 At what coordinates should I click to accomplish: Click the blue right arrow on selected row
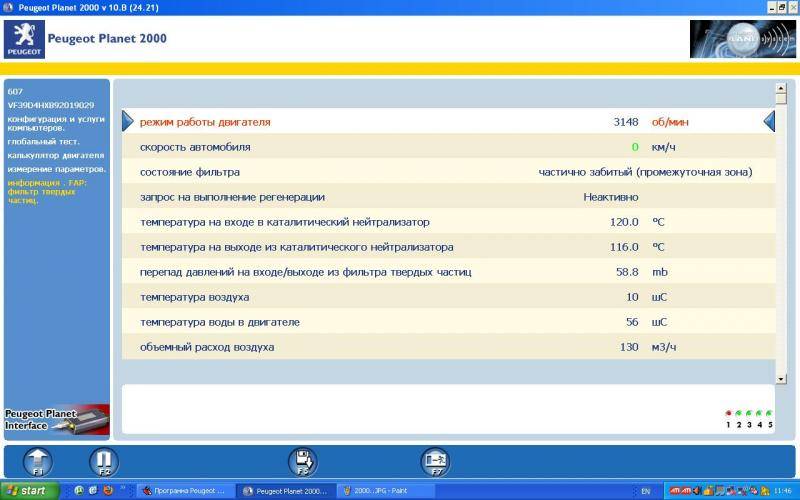coord(127,121)
